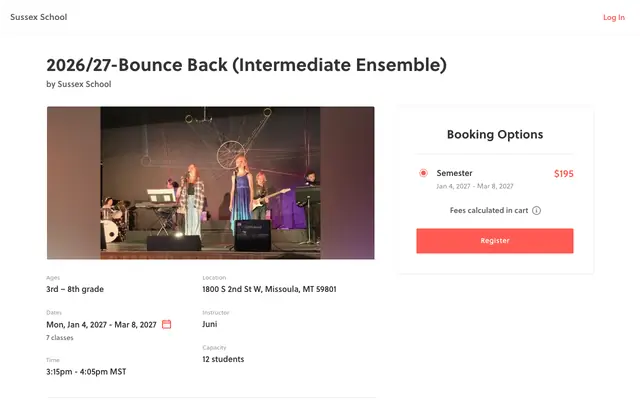The width and height of the screenshot is (640, 400).
Task: Click the Missoula address text
Action: (x=269, y=289)
